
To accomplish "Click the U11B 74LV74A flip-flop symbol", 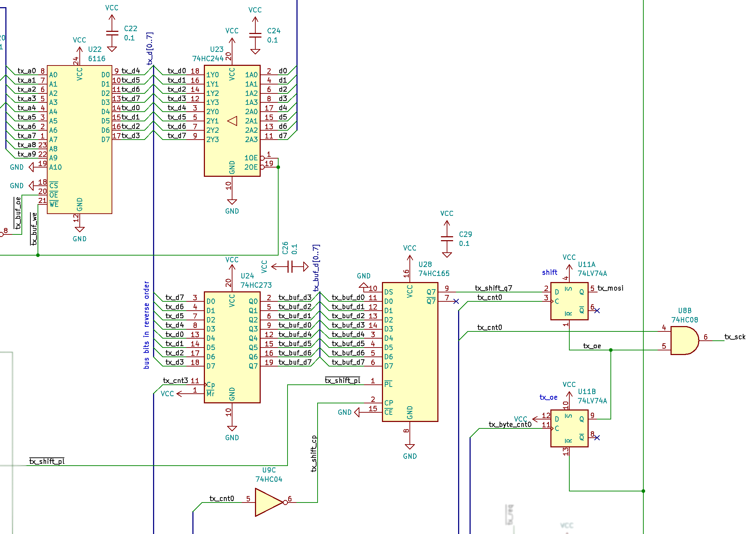I will 569,428.
